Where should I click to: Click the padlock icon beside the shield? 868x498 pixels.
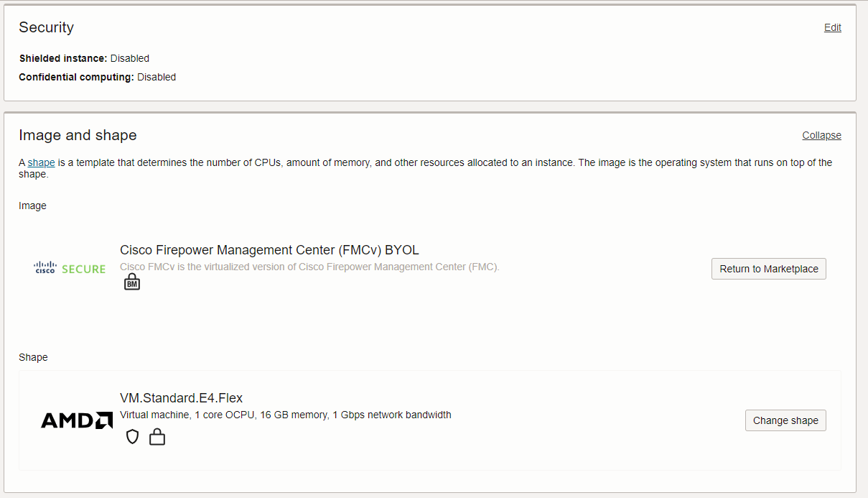pyautogui.click(x=157, y=437)
